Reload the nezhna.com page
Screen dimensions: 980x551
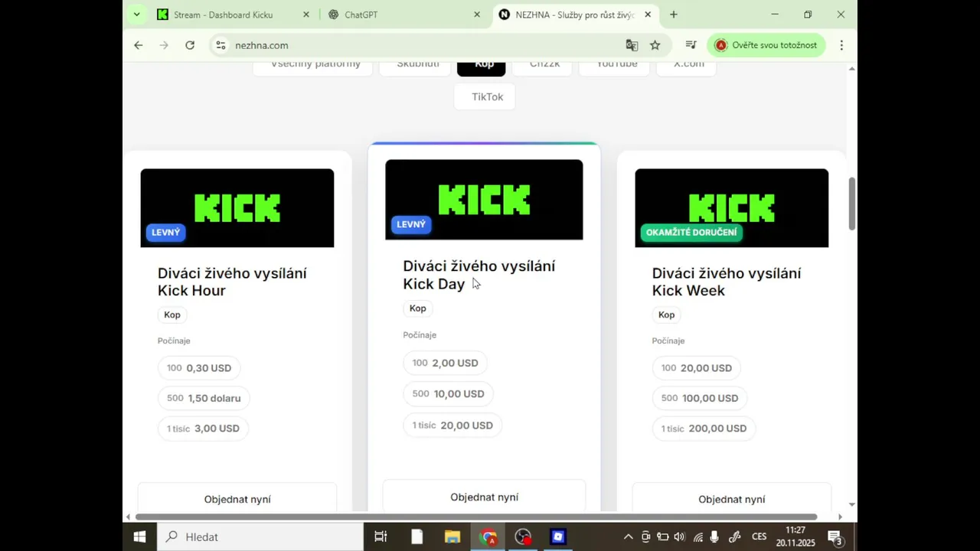[190, 45]
